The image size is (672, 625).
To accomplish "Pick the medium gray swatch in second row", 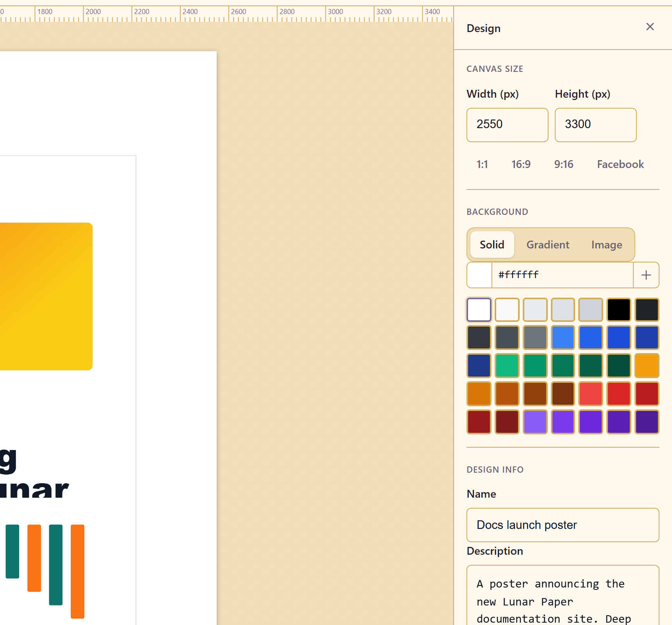I will tap(535, 337).
